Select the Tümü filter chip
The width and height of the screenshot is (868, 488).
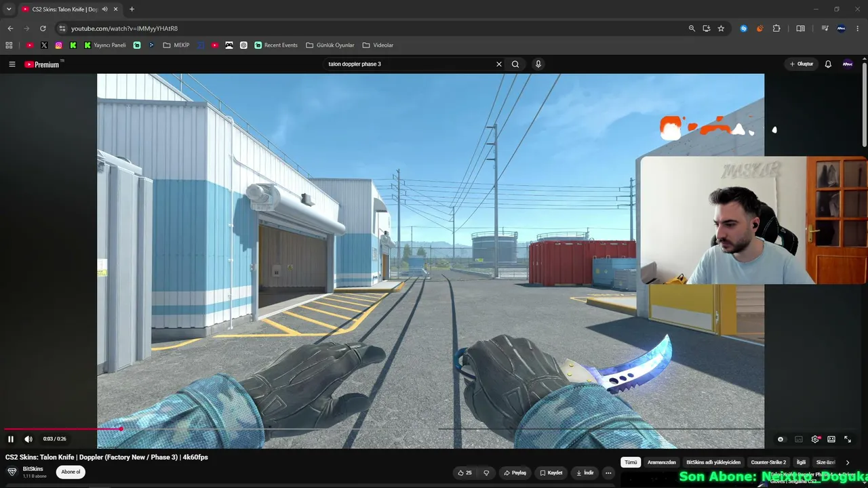[631, 462]
